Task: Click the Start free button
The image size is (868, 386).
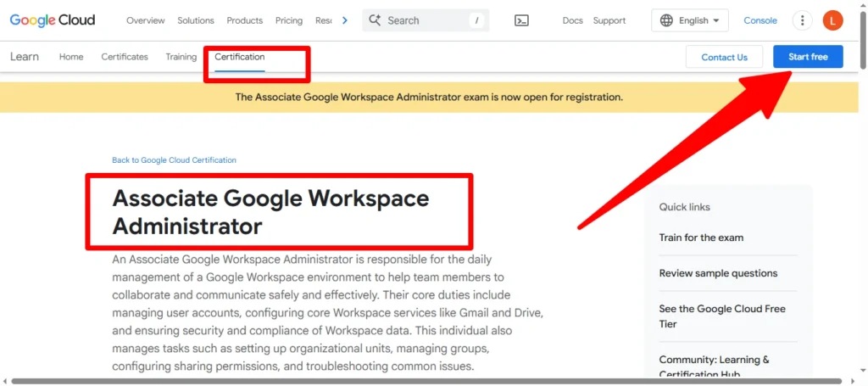Action: click(808, 57)
